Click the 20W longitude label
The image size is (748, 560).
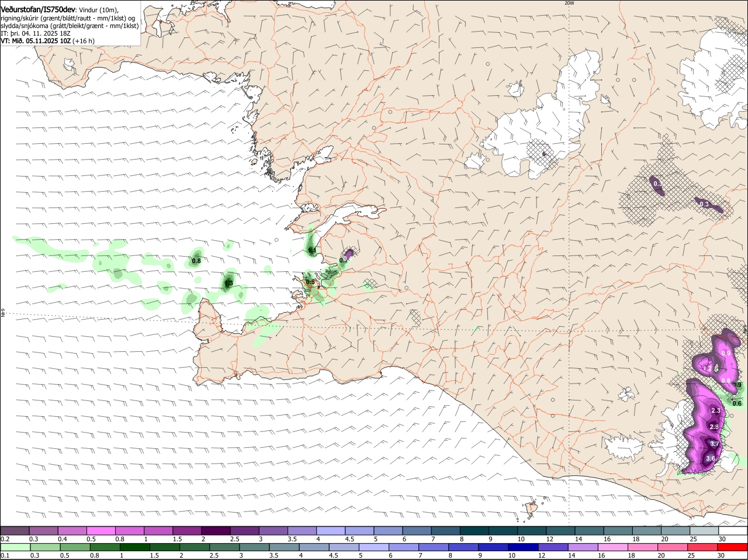pyautogui.click(x=569, y=3)
